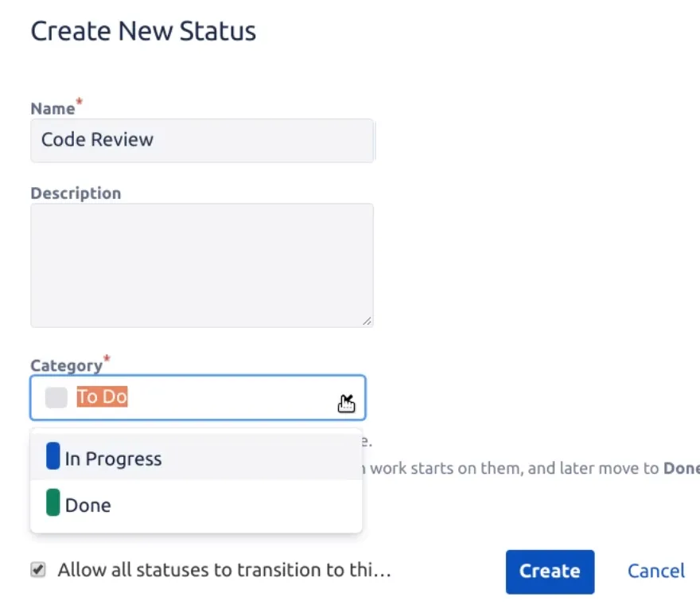Screen dimensions: 700x605
Task: Click the bold Done word in the helper text
Action: [682, 468]
